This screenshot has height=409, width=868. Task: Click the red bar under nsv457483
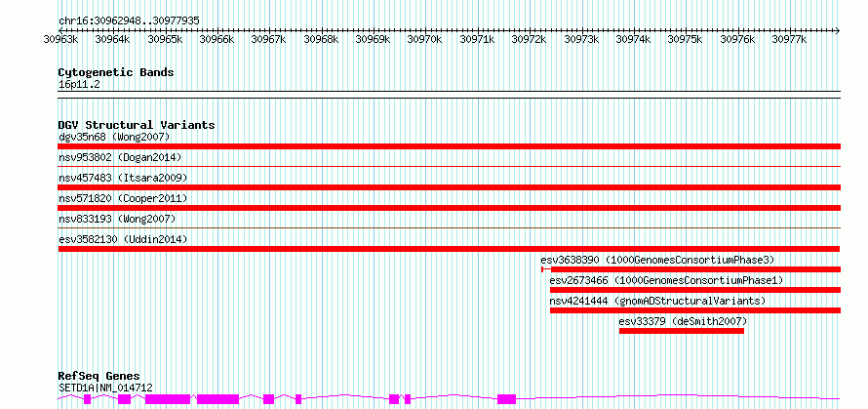[450, 187]
